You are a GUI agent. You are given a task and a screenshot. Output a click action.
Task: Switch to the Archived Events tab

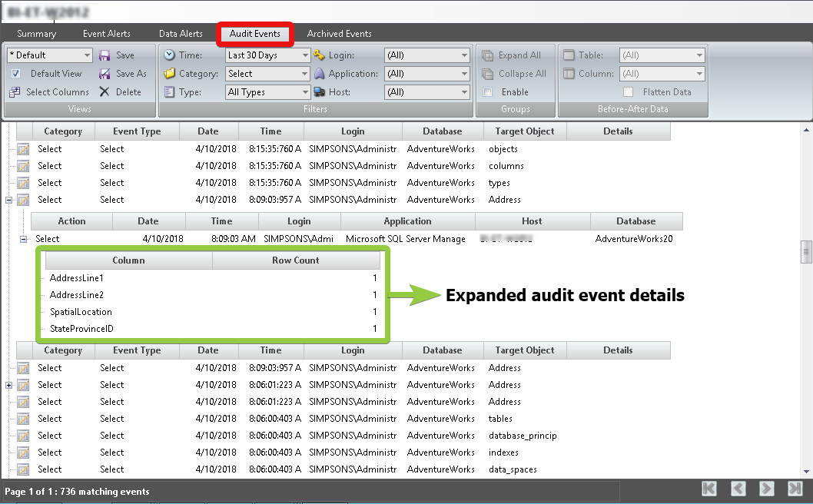pyautogui.click(x=339, y=34)
